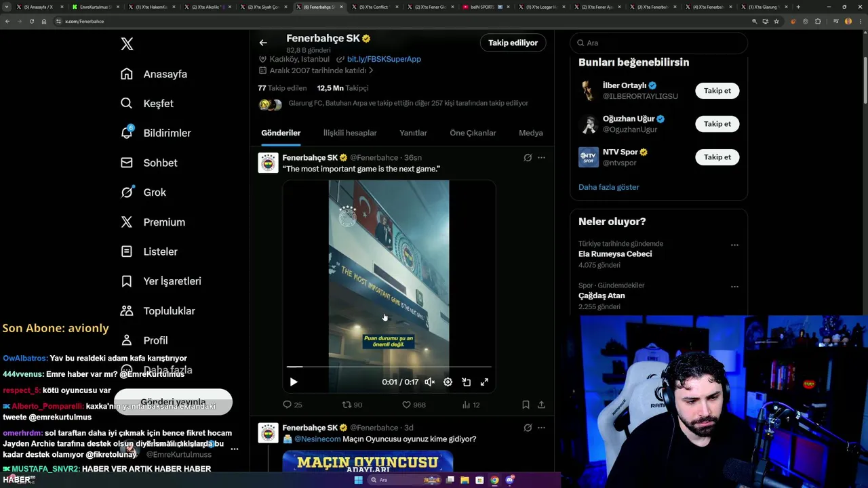This screenshot has height=488, width=868.
Task: Open Yer İşaretleri bookmark icon in sidebar
Action: (x=127, y=281)
